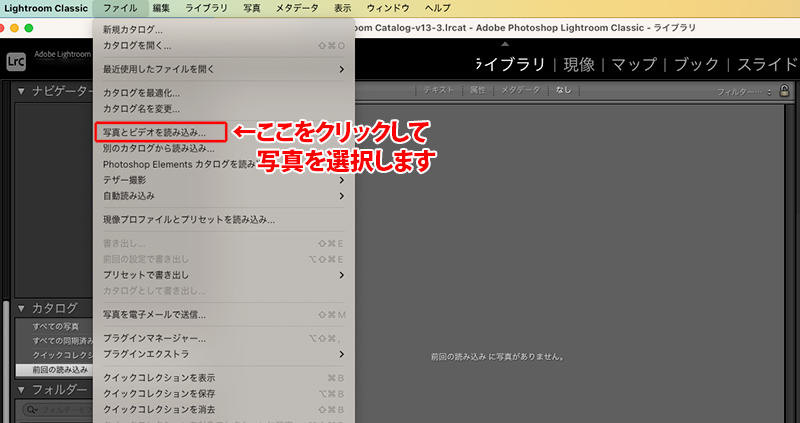The width and height of the screenshot is (800, 423).
Task: Expand プリセットで書き出し submenu
Action: [x=223, y=275]
